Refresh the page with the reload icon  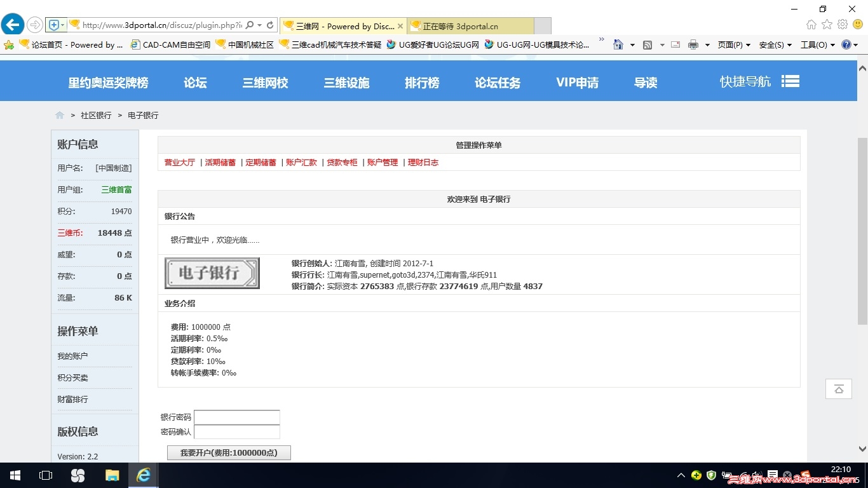click(270, 25)
